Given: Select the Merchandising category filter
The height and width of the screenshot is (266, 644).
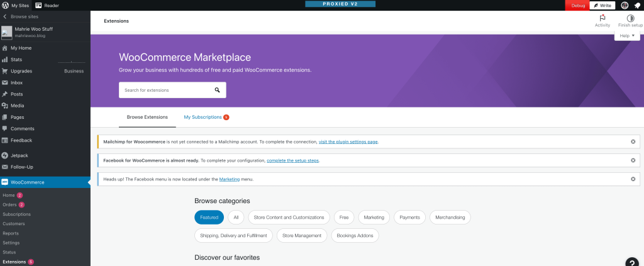Looking at the screenshot, I should pyautogui.click(x=450, y=217).
